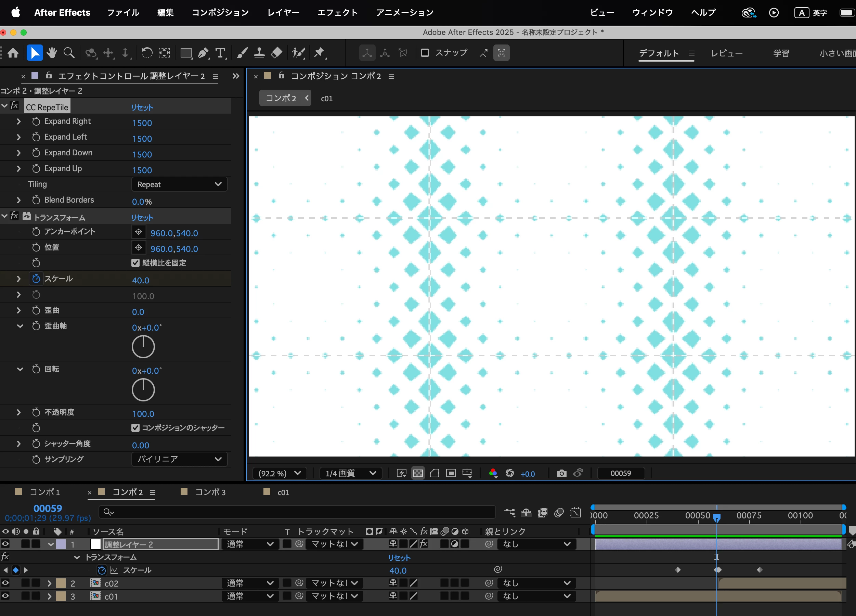Click the レビュー workspace button
The height and width of the screenshot is (616, 856).
[726, 53]
